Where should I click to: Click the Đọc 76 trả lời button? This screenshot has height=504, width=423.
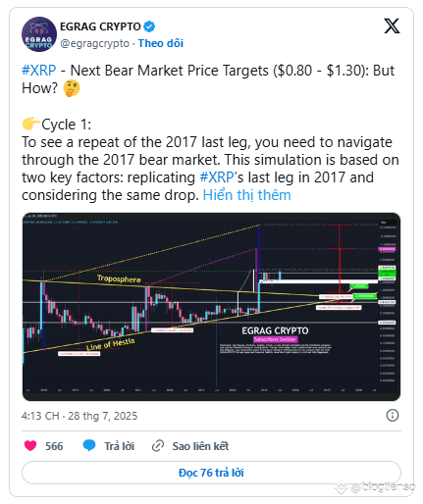tap(211, 473)
